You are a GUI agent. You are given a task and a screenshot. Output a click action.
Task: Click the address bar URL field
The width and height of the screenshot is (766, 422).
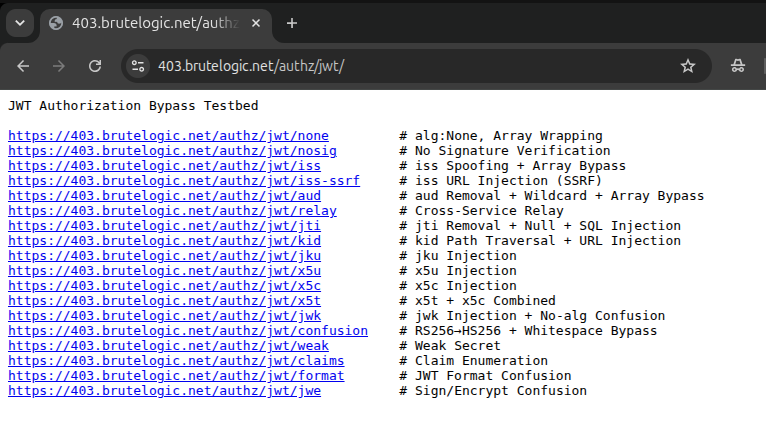[x=415, y=66]
